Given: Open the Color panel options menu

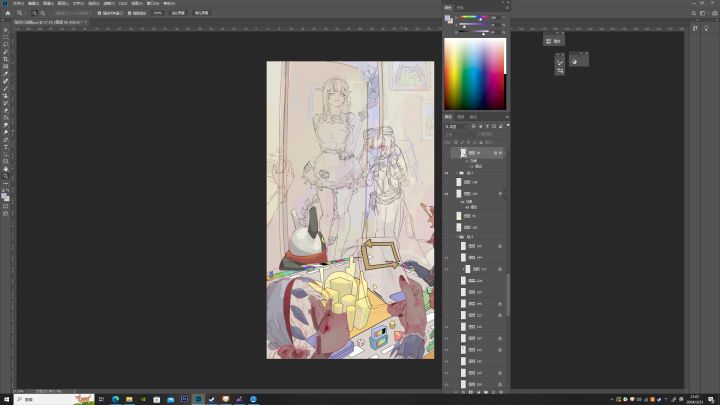Looking at the screenshot, I should (x=506, y=7).
